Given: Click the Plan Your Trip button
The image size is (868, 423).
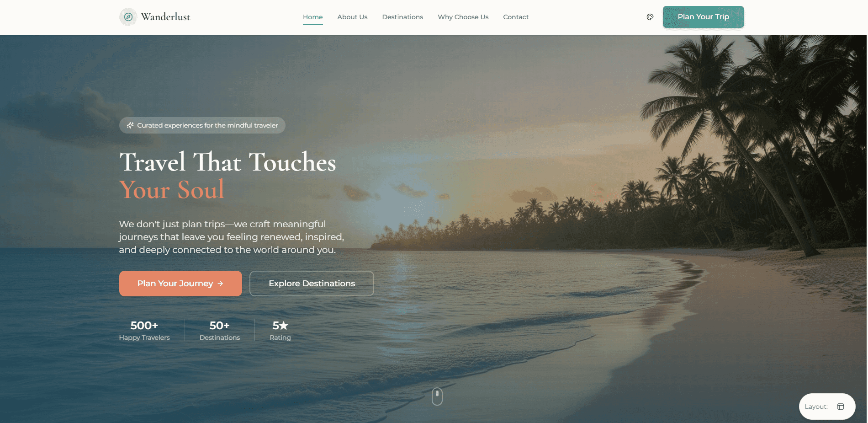Looking at the screenshot, I should [x=704, y=17].
